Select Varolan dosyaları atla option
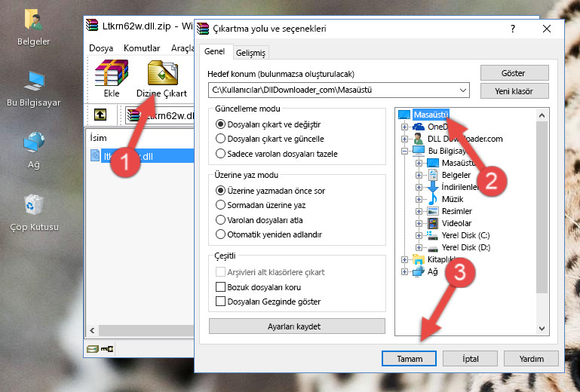 pyautogui.click(x=220, y=220)
